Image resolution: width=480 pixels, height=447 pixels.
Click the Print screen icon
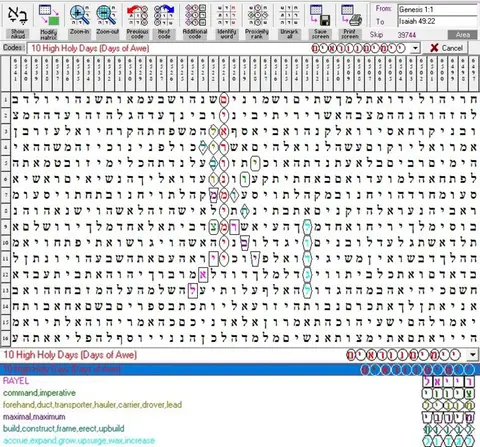tap(351, 15)
